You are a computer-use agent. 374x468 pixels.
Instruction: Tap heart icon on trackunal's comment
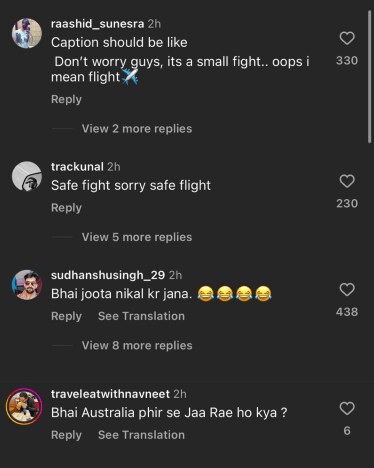[347, 181]
